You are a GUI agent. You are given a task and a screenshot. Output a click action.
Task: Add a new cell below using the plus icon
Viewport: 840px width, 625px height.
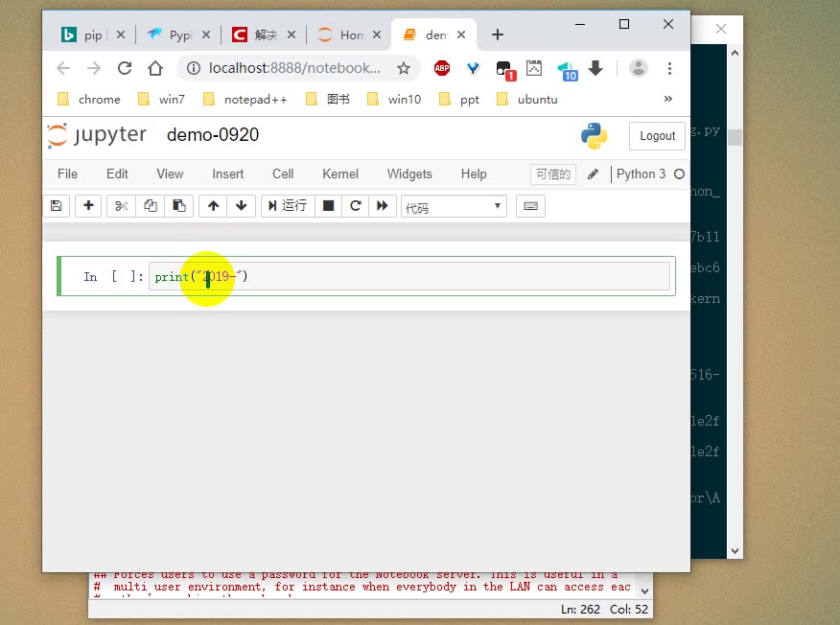click(x=88, y=205)
